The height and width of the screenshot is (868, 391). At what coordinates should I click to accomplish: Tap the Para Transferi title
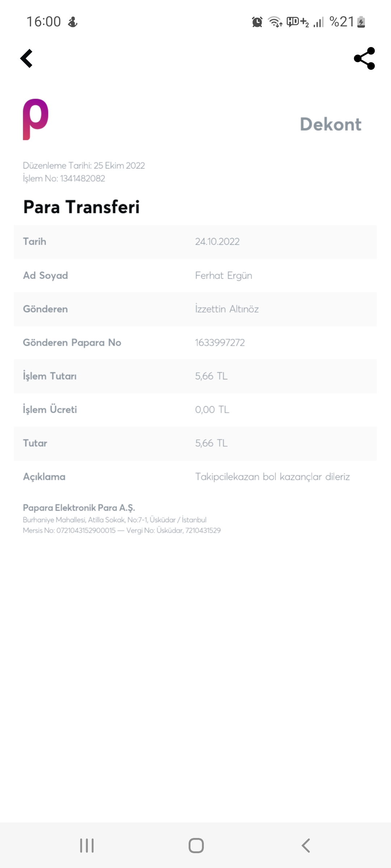pyautogui.click(x=81, y=207)
